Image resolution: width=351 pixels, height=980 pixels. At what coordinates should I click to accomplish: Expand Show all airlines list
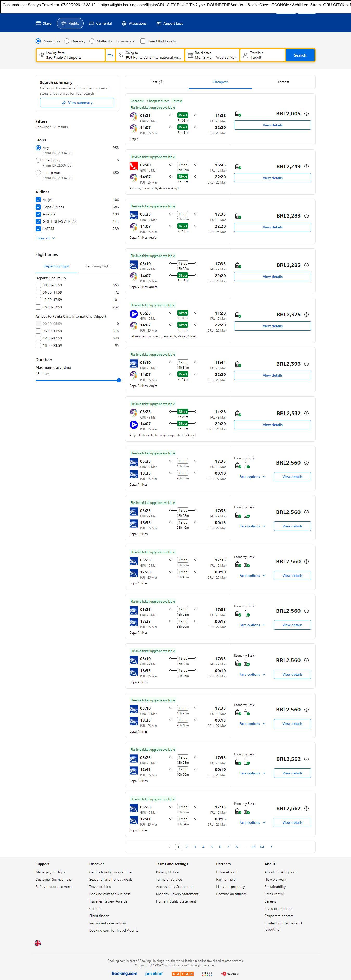[45, 238]
